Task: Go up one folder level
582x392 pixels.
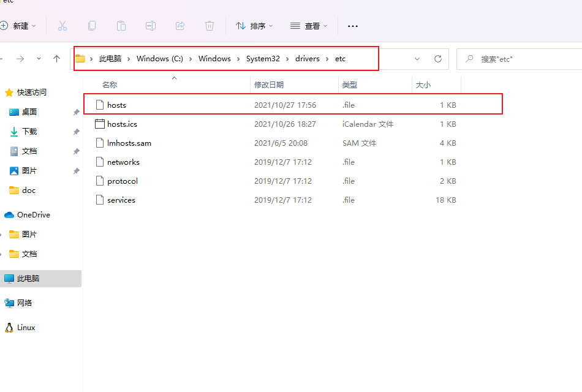Action: 56,59
